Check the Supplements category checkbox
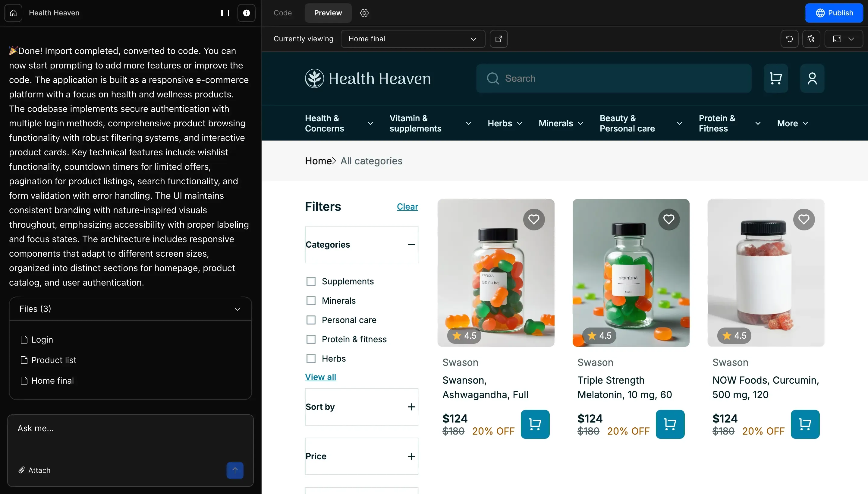Viewport: 868px width, 494px height. tap(311, 281)
